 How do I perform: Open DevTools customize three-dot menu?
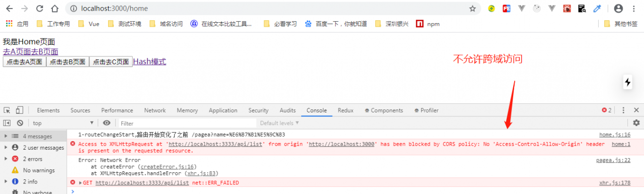click(x=623, y=110)
